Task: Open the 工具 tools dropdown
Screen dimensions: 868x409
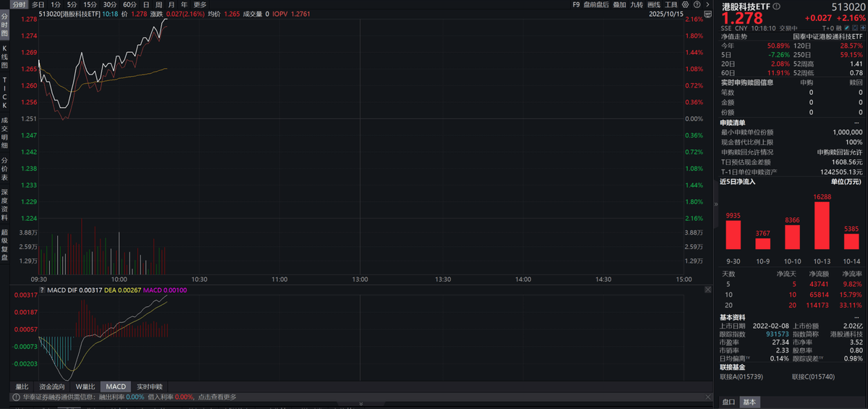Action: point(671,4)
